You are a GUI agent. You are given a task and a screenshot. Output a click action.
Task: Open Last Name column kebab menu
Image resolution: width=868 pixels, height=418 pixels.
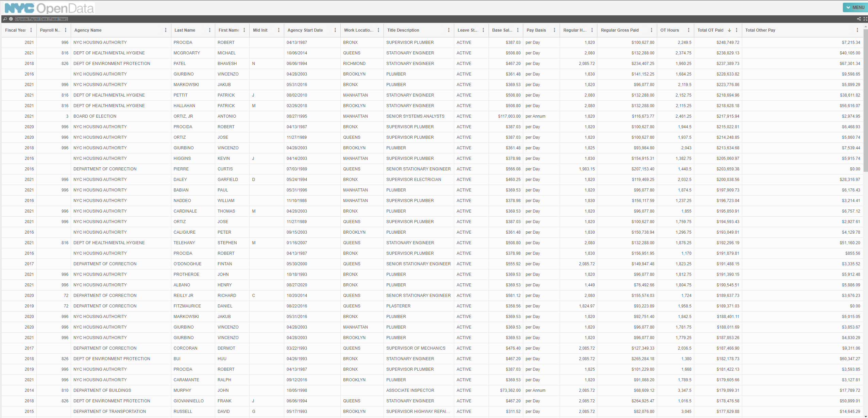coord(209,30)
